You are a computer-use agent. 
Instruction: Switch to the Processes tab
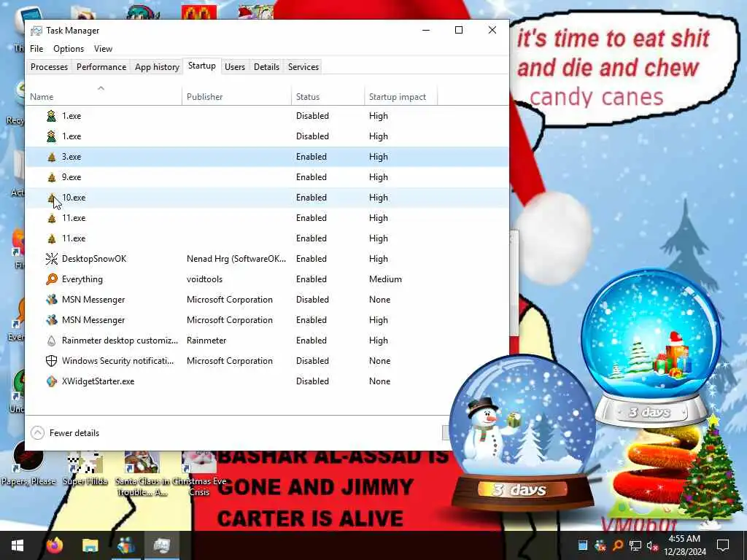tap(49, 66)
